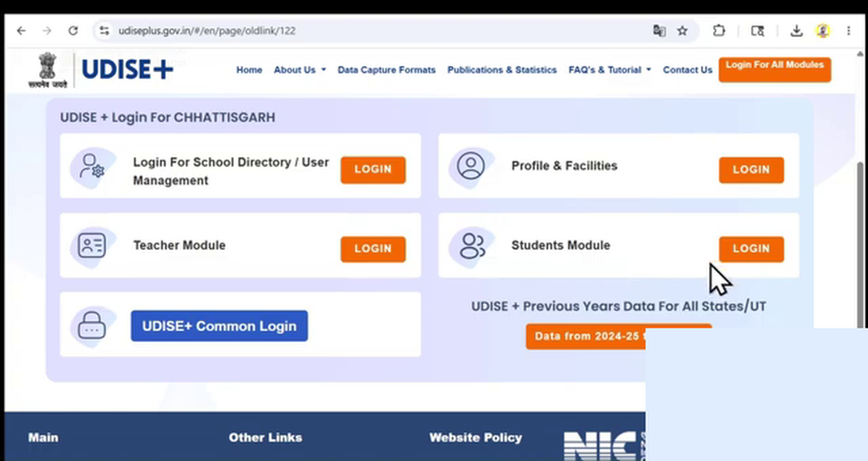Image resolution: width=868 pixels, height=461 pixels.
Task: Click the Main footer heading
Action: pyautogui.click(x=43, y=437)
